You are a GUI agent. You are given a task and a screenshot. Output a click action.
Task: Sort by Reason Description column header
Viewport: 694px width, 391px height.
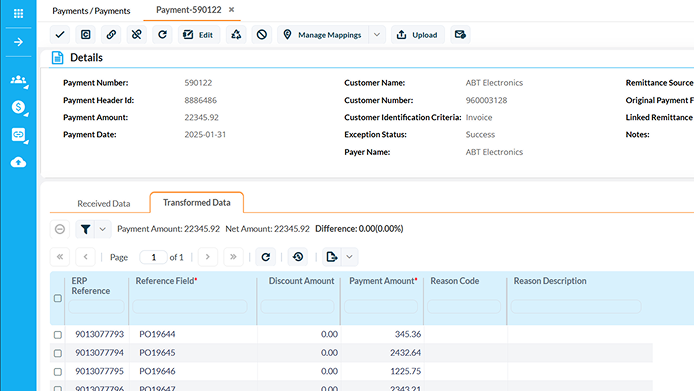coord(550,281)
